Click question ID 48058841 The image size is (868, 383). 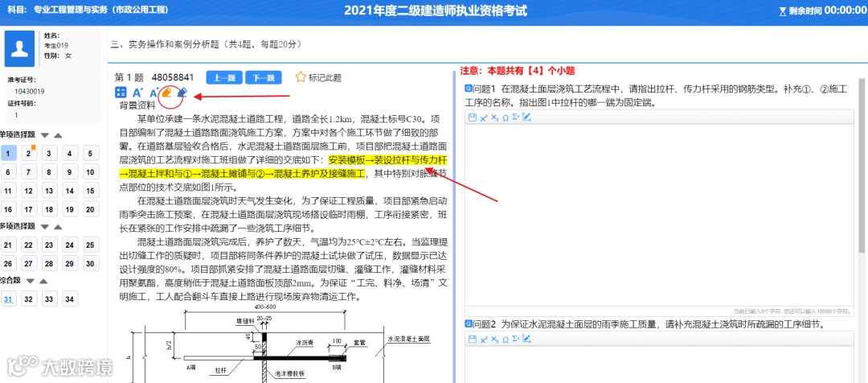[x=173, y=77]
